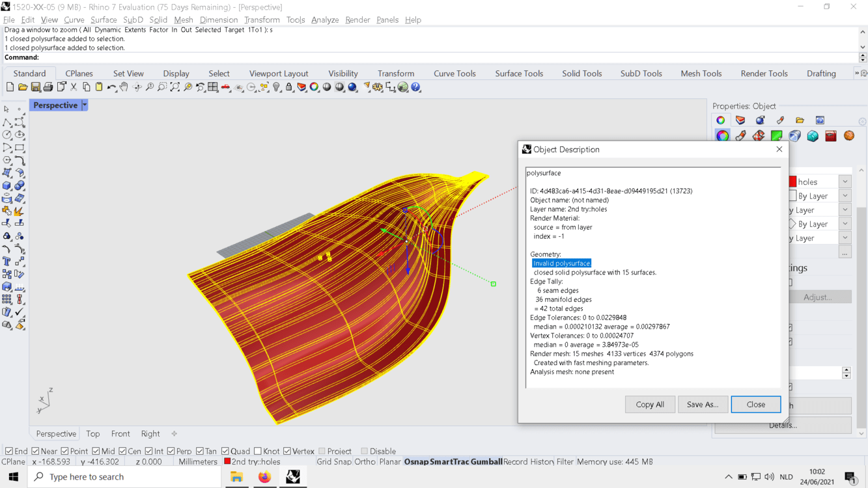Click the Copy All button

[x=650, y=404]
